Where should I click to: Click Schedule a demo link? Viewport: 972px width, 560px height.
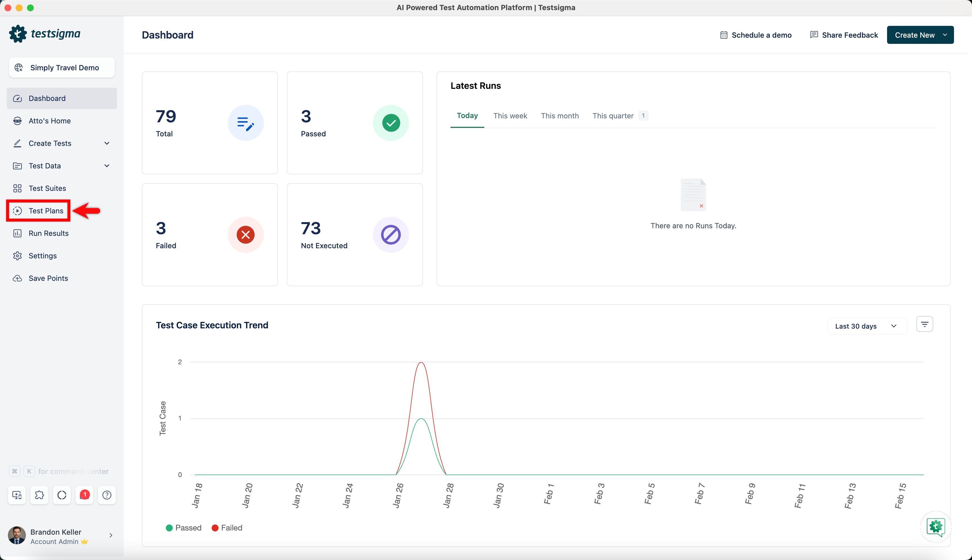(756, 35)
